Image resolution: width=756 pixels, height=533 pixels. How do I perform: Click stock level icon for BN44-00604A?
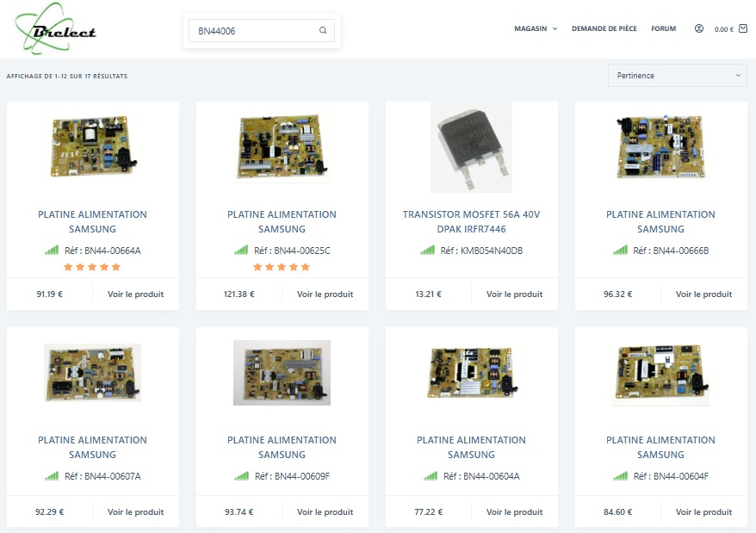[431, 475]
